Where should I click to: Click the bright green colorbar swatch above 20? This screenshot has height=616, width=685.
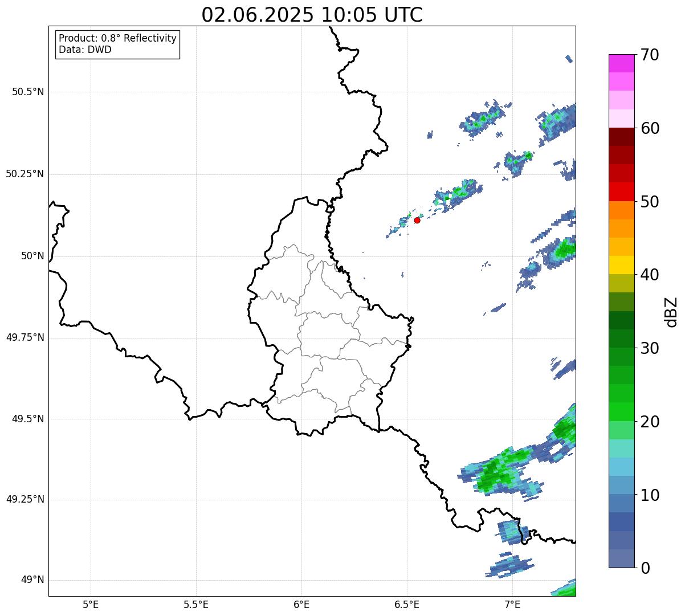click(621, 412)
